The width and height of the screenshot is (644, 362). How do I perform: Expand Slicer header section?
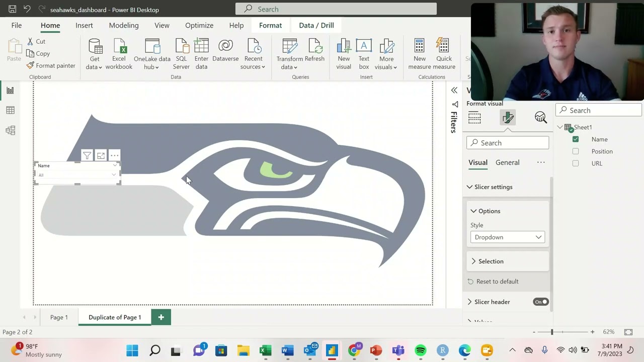469,302
